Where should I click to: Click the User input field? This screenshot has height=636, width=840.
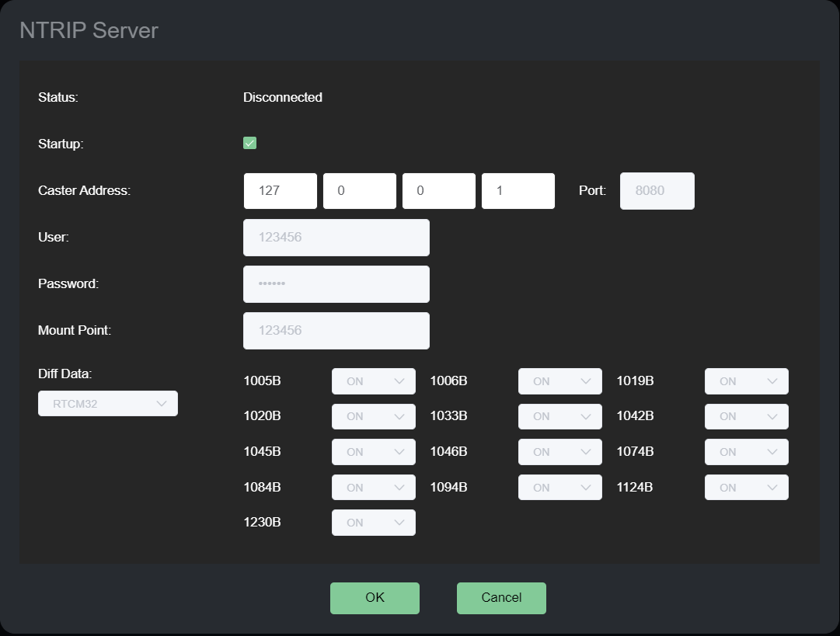tap(336, 238)
